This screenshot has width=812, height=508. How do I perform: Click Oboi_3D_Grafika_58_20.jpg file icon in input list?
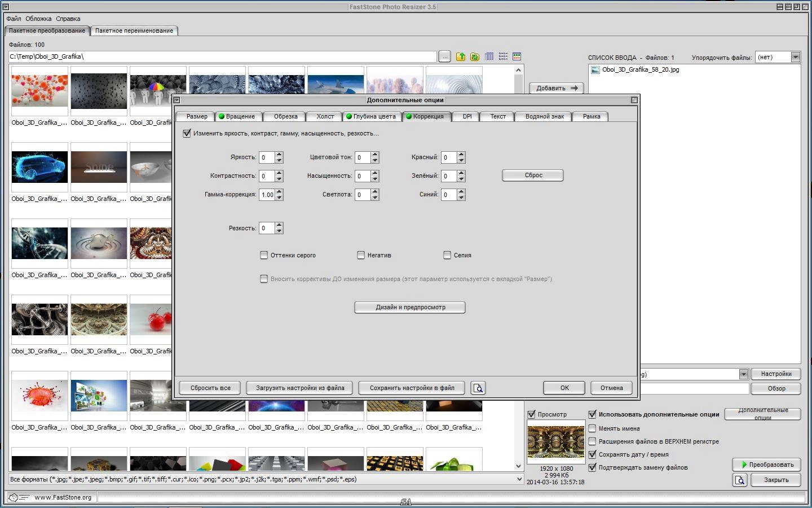click(x=595, y=70)
